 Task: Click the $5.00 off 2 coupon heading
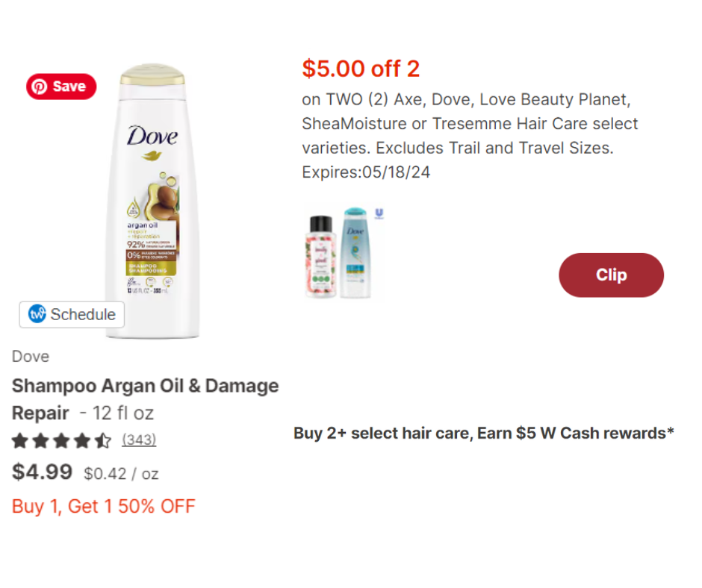pyautogui.click(x=361, y=69)
